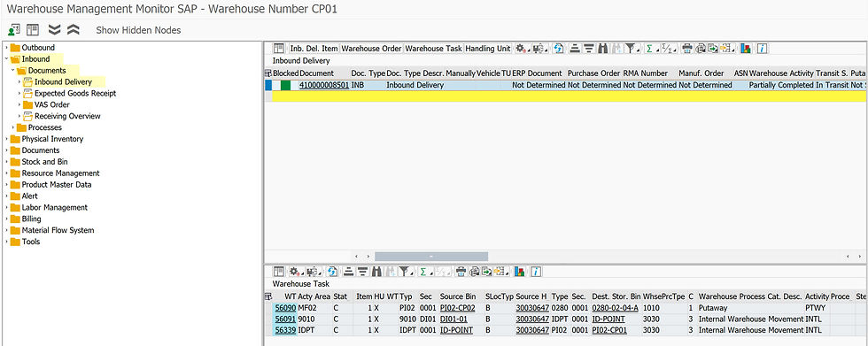Image resolution: width=868 pixels, height=346 pixels.
Task: Click the information icon in Warehouse Task toolbar
Action: point(535,272)
